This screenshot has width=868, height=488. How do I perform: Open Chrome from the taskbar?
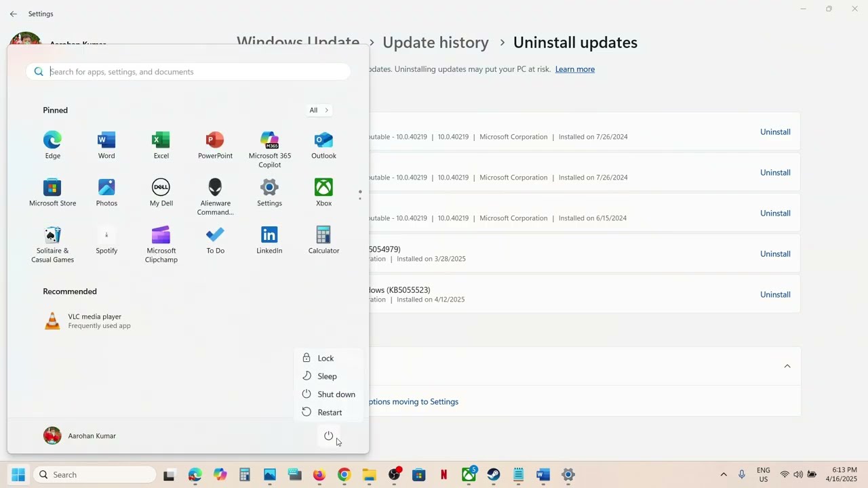[x=344, y=474]
